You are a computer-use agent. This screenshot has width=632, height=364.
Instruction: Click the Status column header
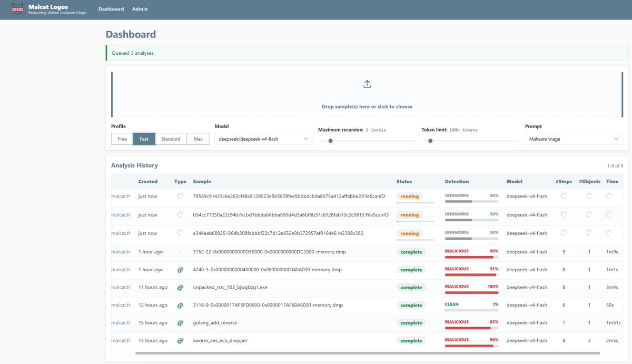(404, 181)
